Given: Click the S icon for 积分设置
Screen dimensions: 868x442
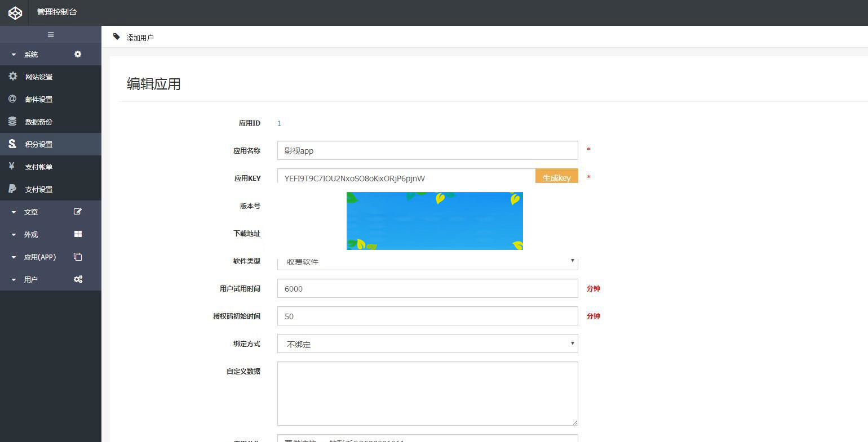Looking at the screenshot, I should tap(12, 144).
